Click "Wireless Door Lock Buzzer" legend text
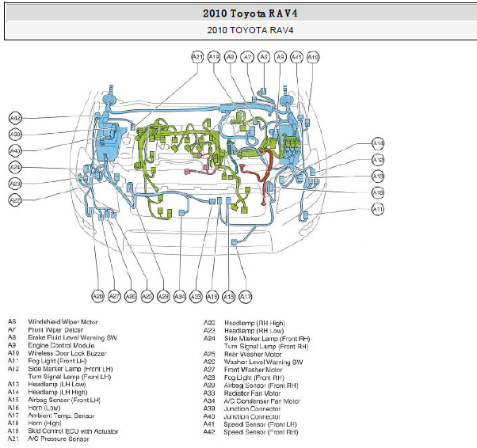The width and height of the screenshot is (477, 448). click(x=67, y=354)
